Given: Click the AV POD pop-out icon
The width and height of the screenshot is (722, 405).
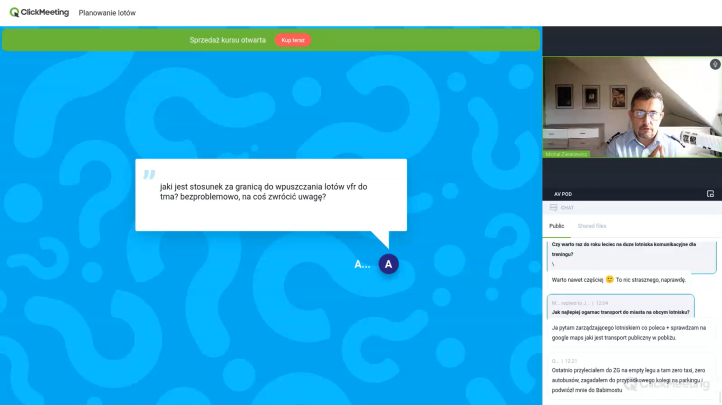Looking at the screenshot, I should [710, 194].
